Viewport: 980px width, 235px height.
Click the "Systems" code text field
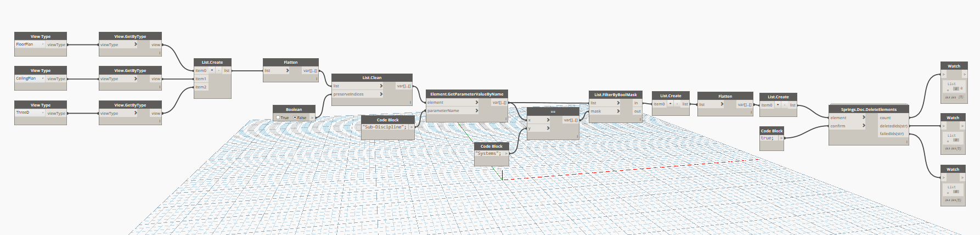click(x=488, y=153)
